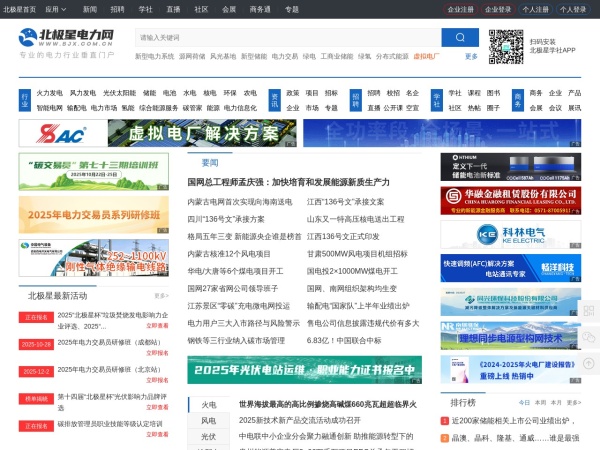This screenshot has height=450, width=600.
Task: Open 新闻 in the top navigation bar
Action: 90,9
